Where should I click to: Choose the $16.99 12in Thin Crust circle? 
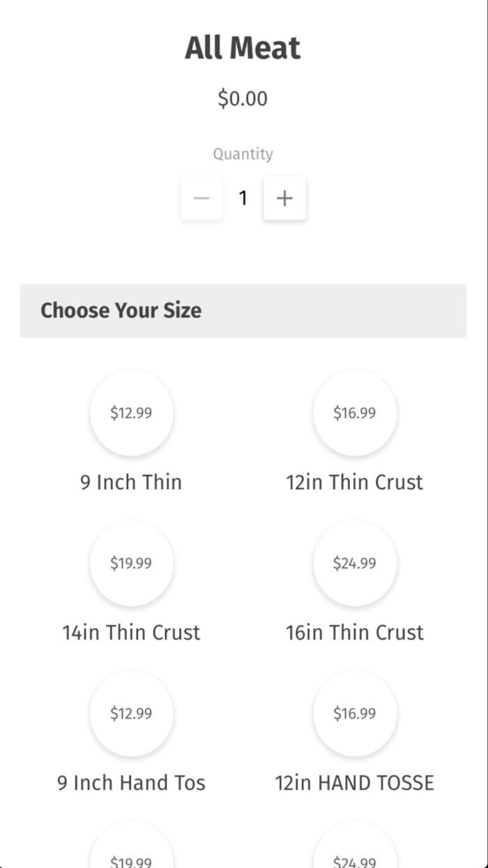354,412
